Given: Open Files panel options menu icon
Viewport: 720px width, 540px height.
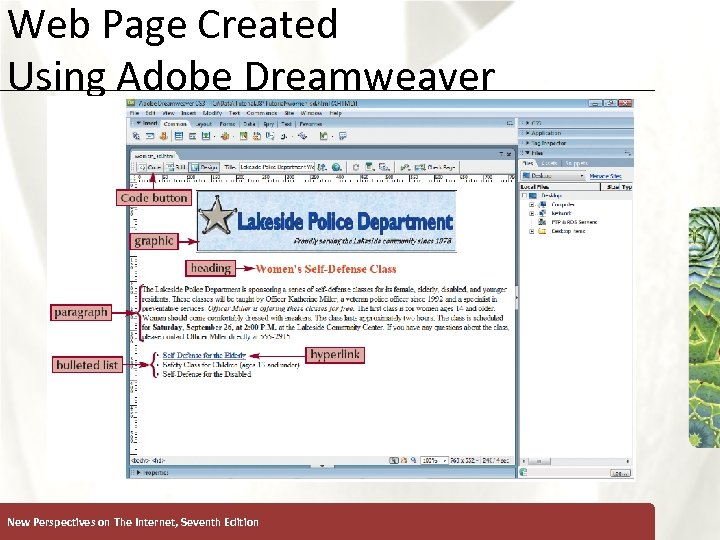Looking at the screenshot, I should coord(627,153).
